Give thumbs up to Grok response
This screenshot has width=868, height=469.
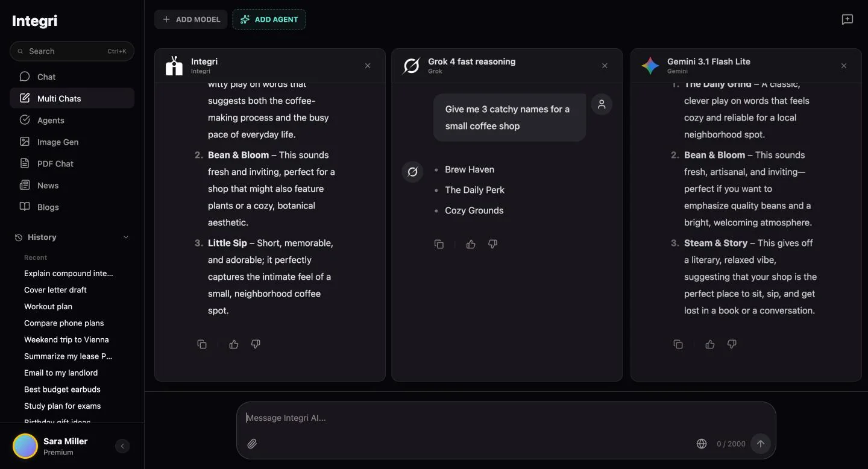(x=471, y=244)
